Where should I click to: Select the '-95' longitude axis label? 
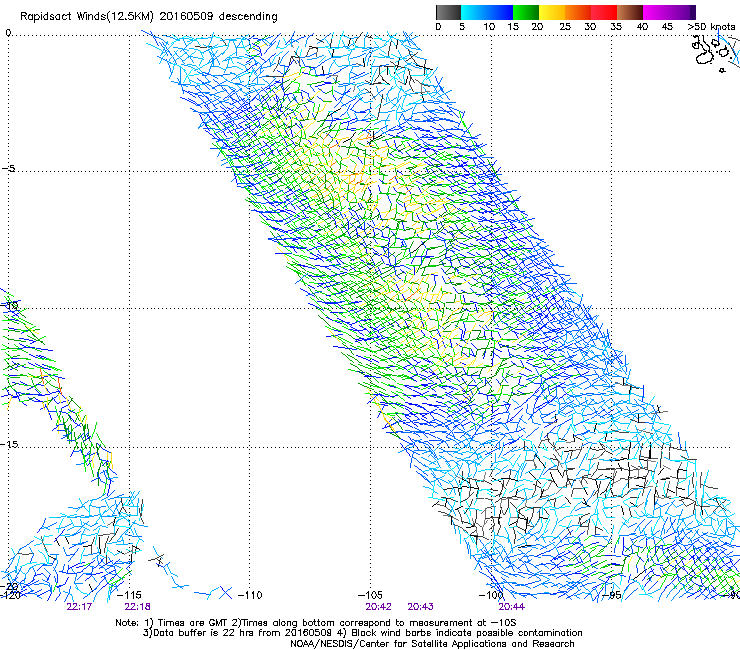[612, 595]
